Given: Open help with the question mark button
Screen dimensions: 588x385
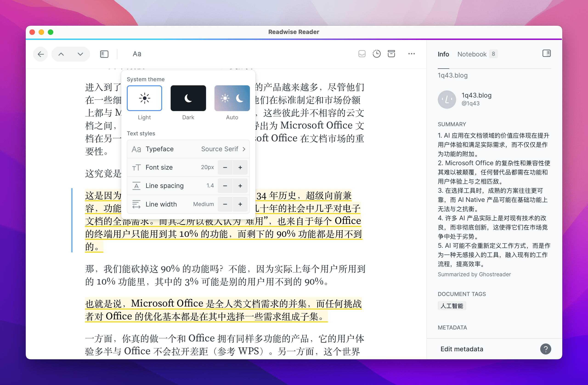Looking at the screenshot, I should click(546, 349).
